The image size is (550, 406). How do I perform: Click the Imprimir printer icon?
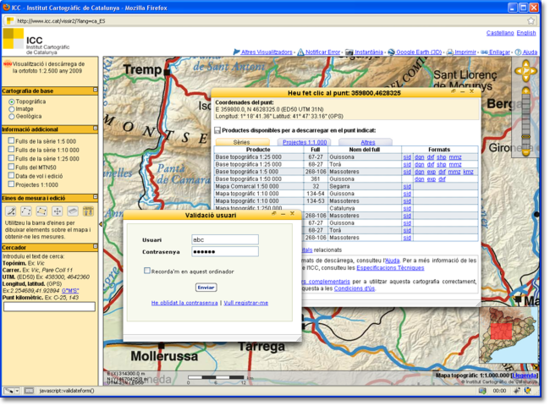pyautogui.click(x=450, y=52)
